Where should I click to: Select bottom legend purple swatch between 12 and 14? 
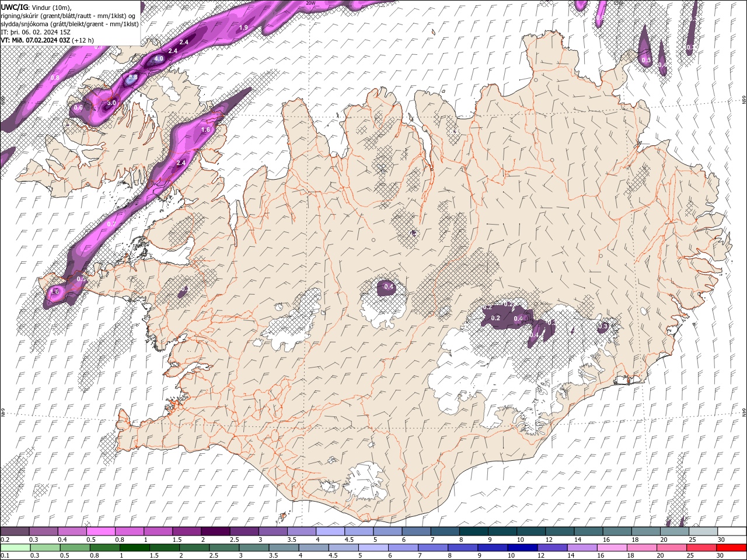click(x=552, y=548)
